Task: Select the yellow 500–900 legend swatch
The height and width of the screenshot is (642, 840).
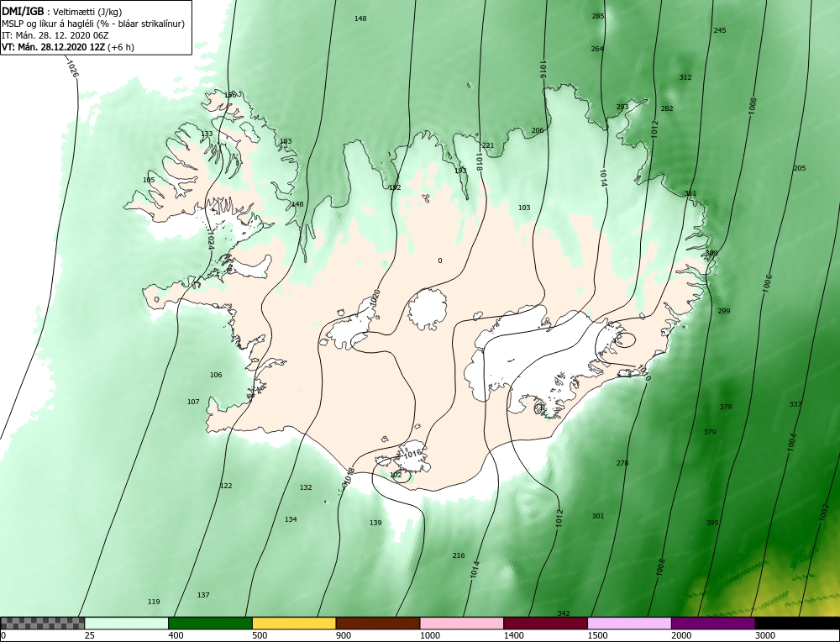Action: click(294, 624)
